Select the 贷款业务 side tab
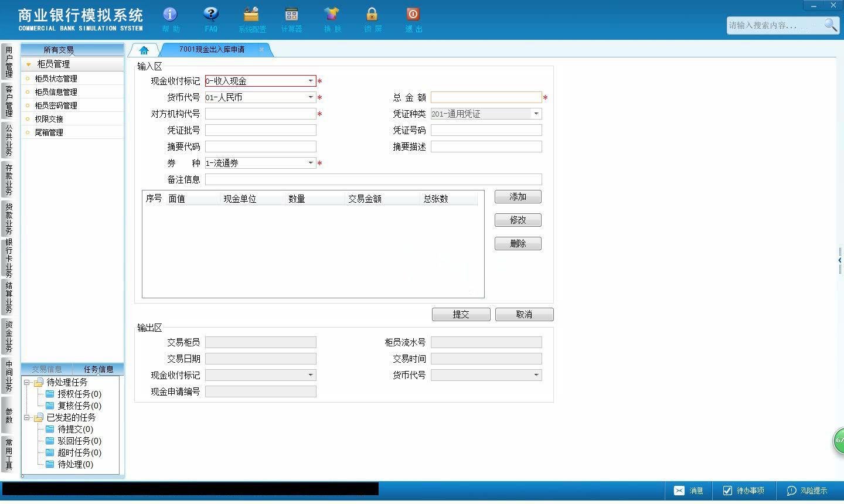Image resolution: width=844 pixels, height=504 pixels. [x=8, y=219]
